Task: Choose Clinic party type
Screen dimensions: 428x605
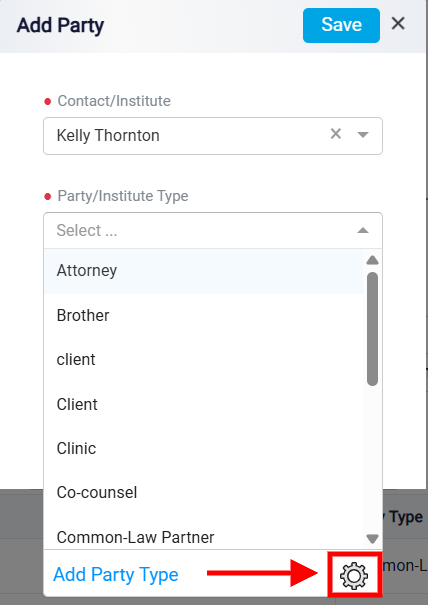Action: pos(203,448)
